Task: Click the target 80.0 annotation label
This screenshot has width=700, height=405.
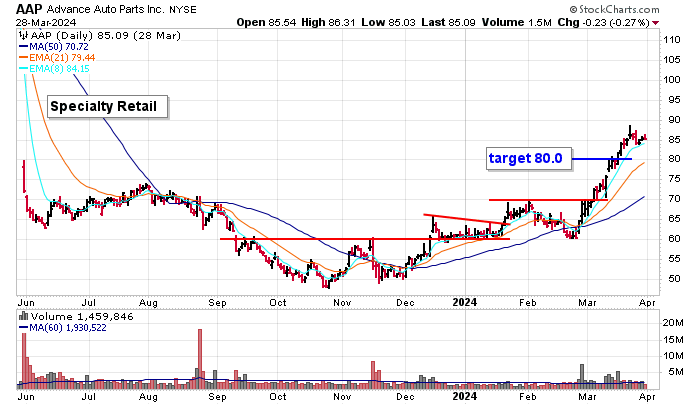Action: point(529,159)
